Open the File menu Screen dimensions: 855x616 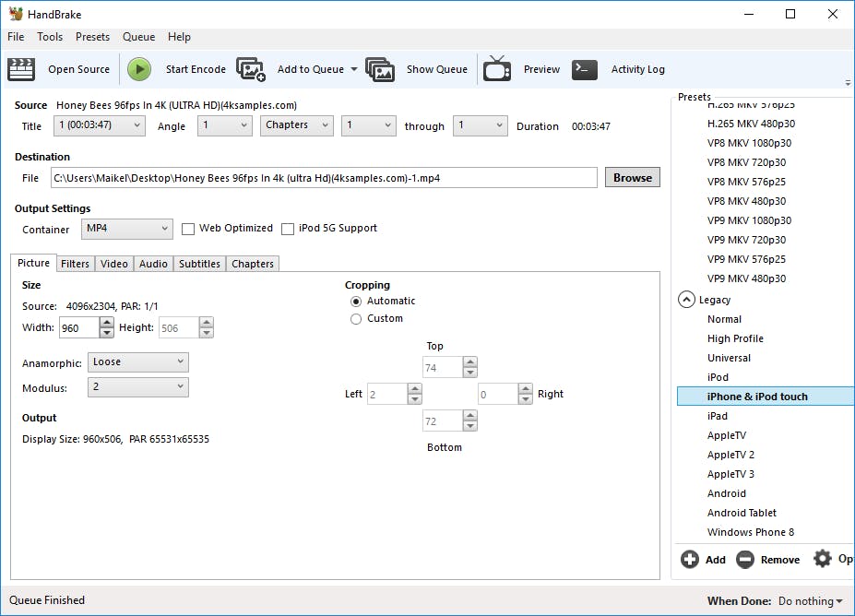(16, 37)
